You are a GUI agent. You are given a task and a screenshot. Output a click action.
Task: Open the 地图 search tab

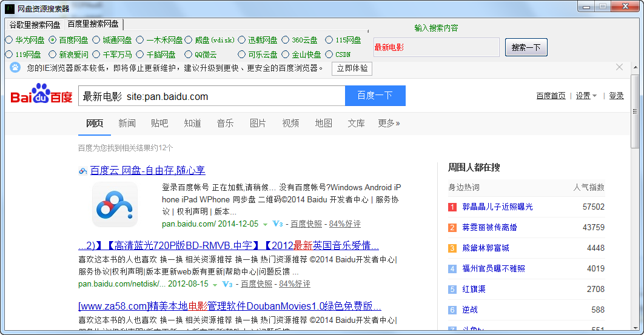(x=323, y=123)
